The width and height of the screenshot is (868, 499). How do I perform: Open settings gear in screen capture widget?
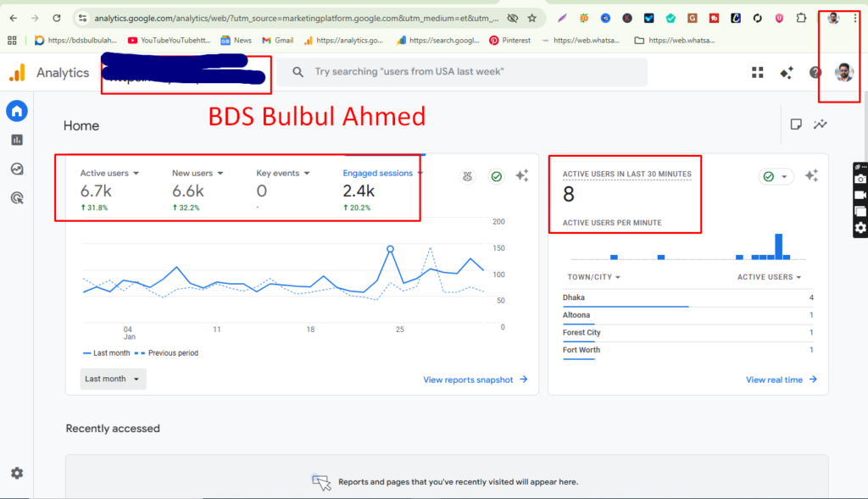point(860,228)
